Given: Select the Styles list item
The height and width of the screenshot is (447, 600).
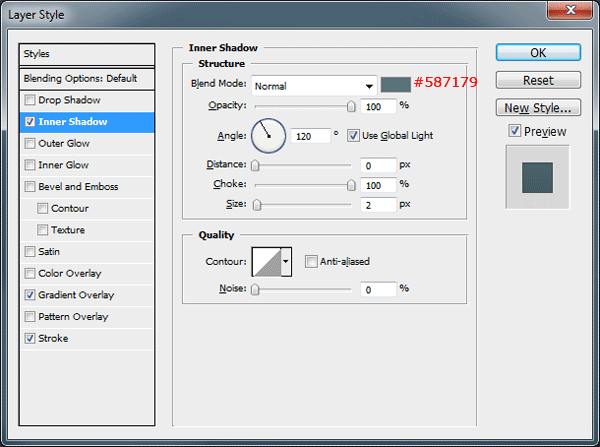Looking at the screenshot, I should tap(87, 54).
